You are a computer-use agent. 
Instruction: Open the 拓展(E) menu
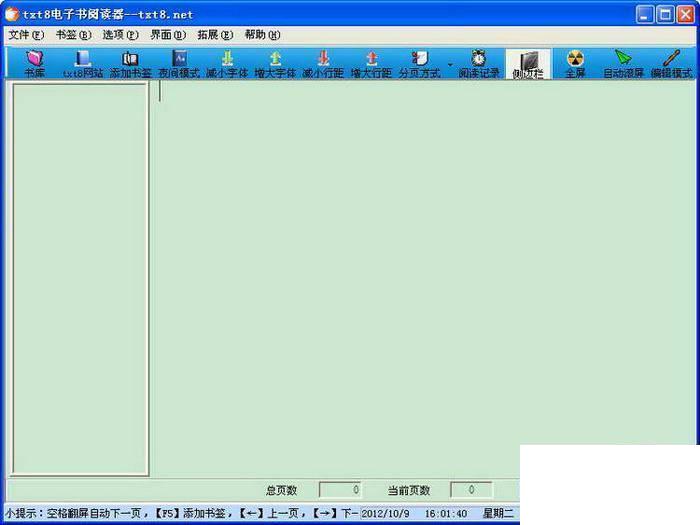click(215, 35)
